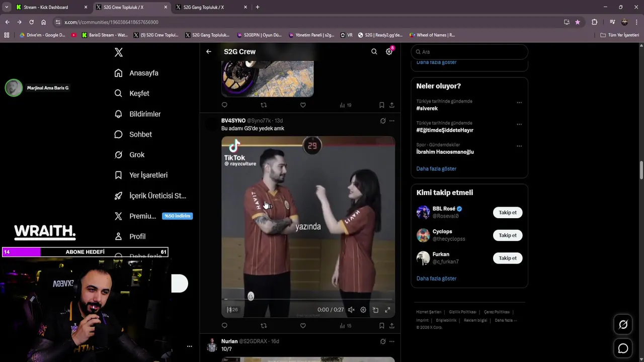Open community settings gear with badge
Image resolution: width=644 pixels, height=362 pixels.
(x=389, y=51)
